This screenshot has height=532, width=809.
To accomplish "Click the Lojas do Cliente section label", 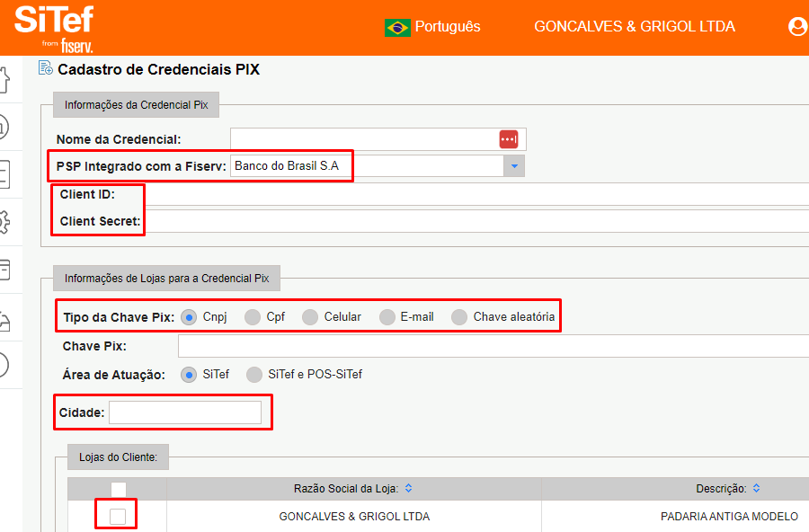I will click(118, 457).
